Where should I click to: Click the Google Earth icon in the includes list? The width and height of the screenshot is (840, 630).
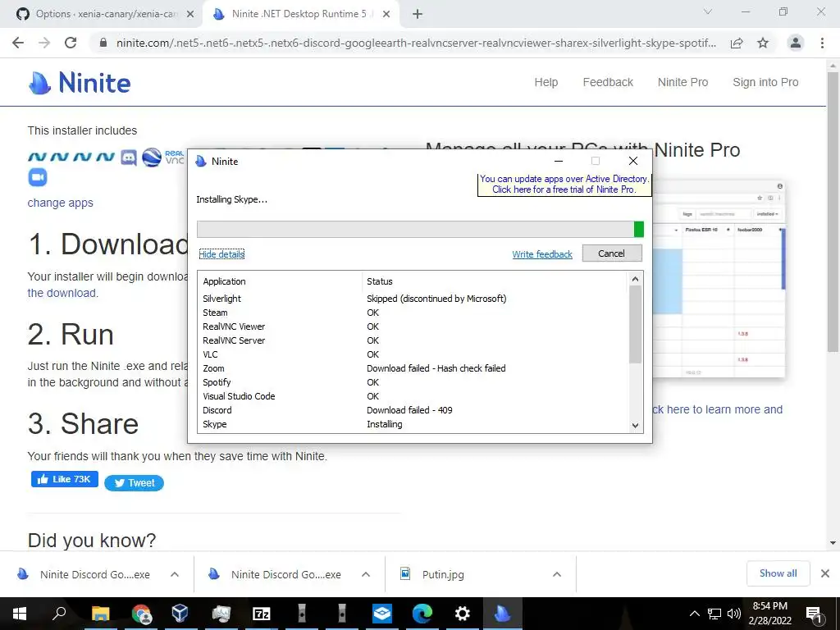click(152, 157)
